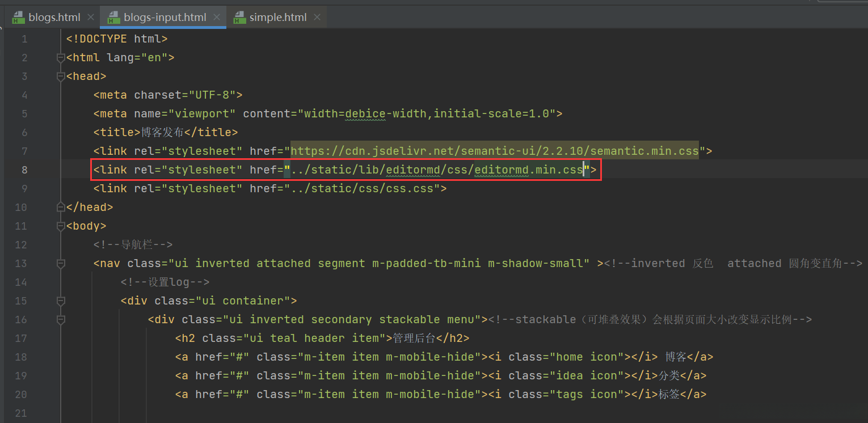The height and width of the screenshot is (423, 868).
Task: Click the title text 博客发布
Action: [x=161, y=132]
